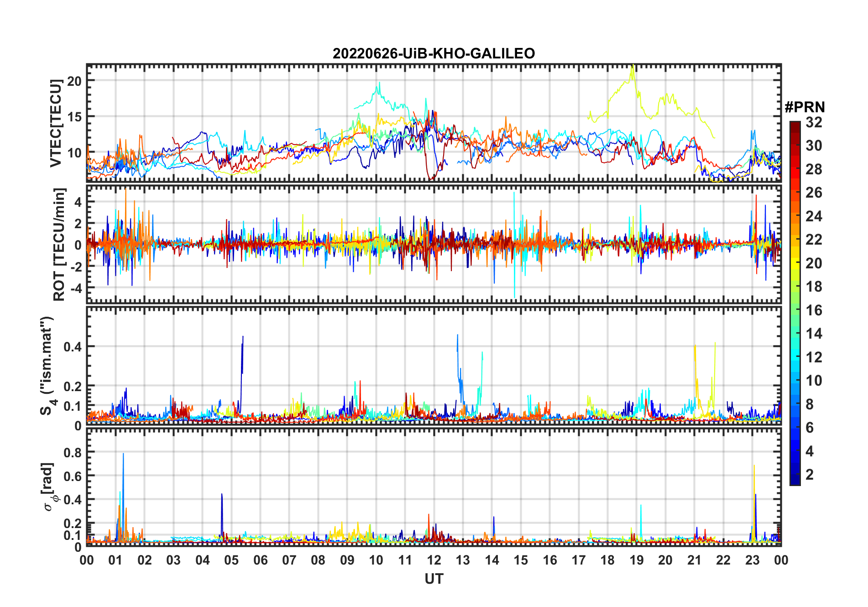The height and width of the screenshot is (607, 868).
Task: Click colorbar tick label 2
Action: click(810, 474)
